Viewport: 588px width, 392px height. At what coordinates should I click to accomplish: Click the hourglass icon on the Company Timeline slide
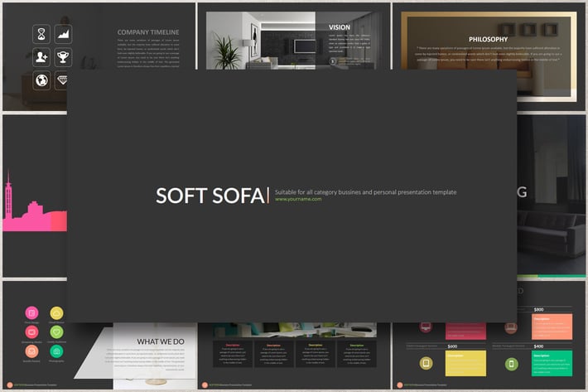[41, 35]
